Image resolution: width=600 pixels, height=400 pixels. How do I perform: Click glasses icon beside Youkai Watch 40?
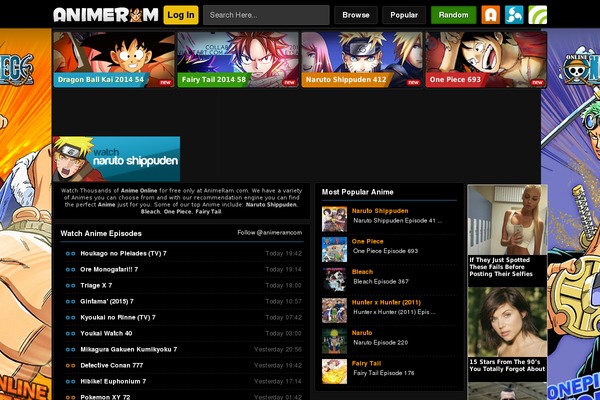click(70, 333)
